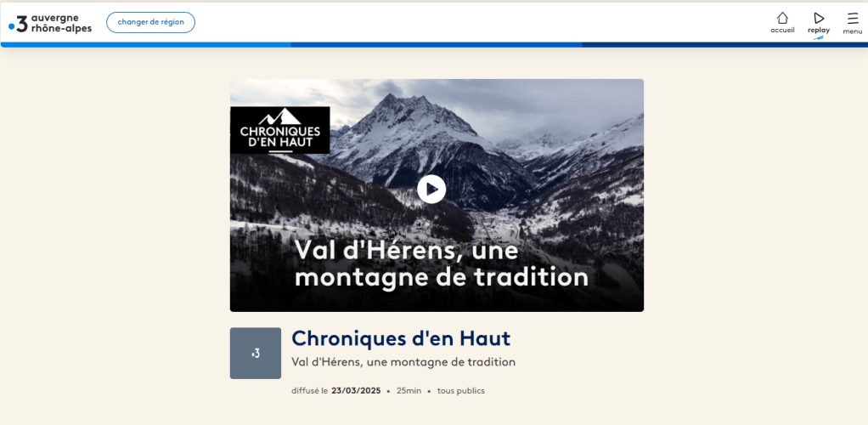Viewport: 868px width, 425px height.
Task: Click the accueil house icon
Action: [x=782, y=18]
